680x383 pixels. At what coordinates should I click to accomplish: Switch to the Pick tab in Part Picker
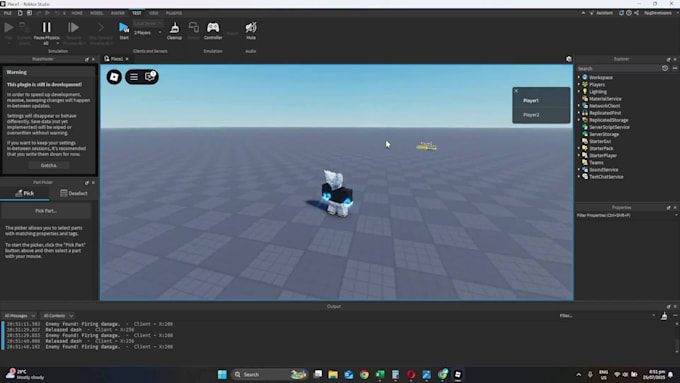pyautogui.click(x=25, y=193)
